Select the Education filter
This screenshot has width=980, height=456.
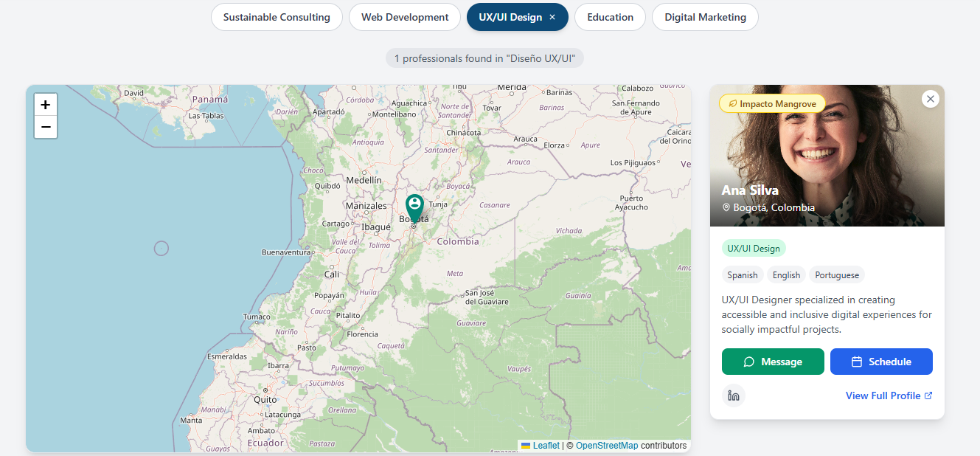pyautogui.click(x=610, y=17)
